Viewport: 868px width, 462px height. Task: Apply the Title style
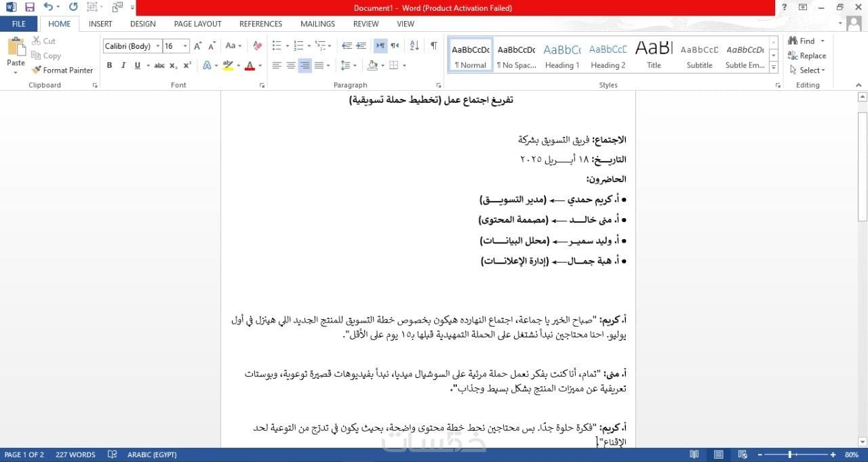click(654, 56)
